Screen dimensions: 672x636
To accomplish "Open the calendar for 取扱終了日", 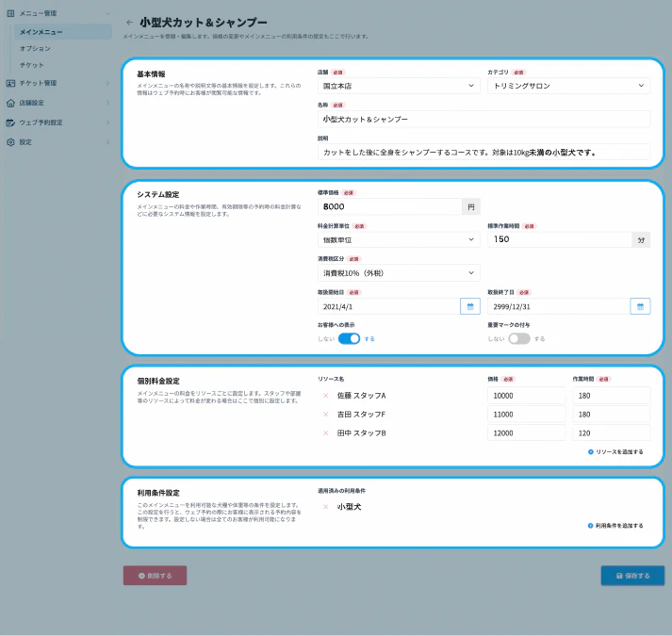I will [640, 306].
